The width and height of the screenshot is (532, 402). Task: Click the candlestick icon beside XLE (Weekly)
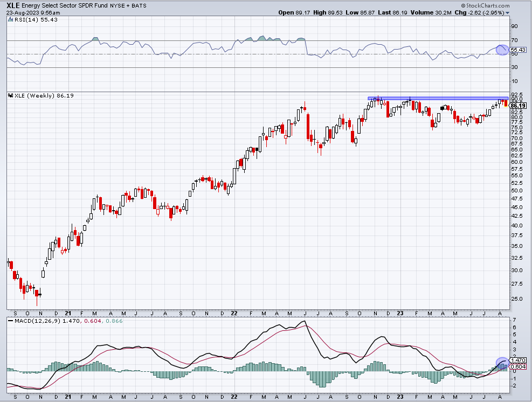[x=11, y=96]
